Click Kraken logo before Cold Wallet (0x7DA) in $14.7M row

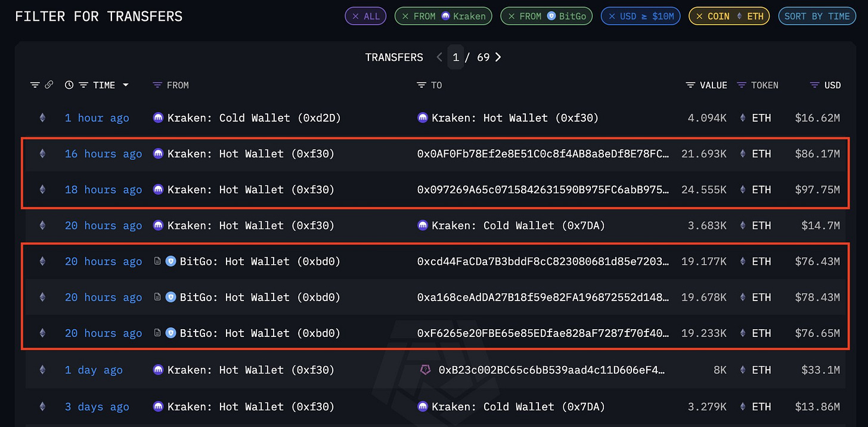[422, 225]
